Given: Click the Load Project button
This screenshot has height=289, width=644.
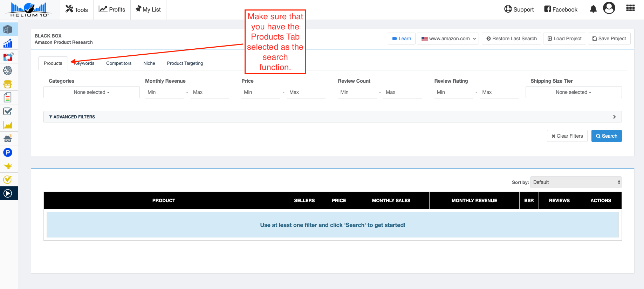Looking at the screenshot, I should point(564,39).
